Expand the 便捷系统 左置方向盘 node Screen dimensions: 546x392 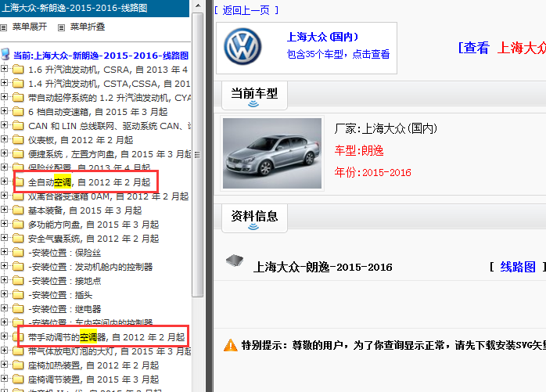(x=4, y=153)
